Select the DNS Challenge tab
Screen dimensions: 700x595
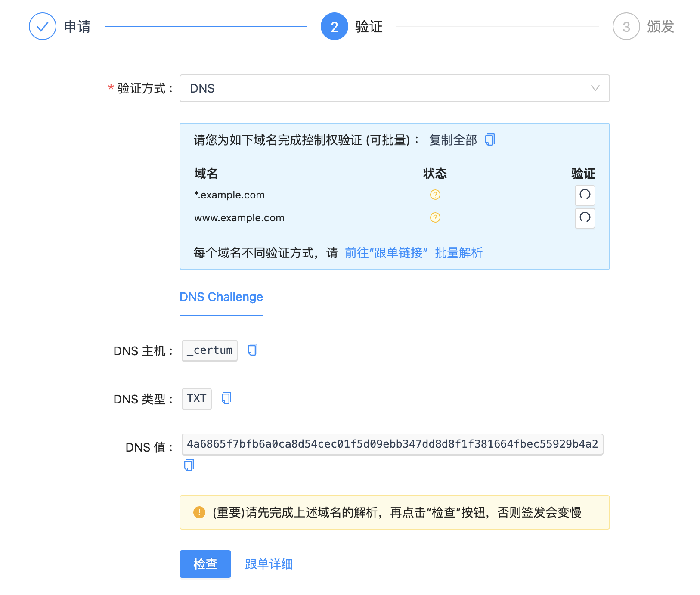point(221,297)
